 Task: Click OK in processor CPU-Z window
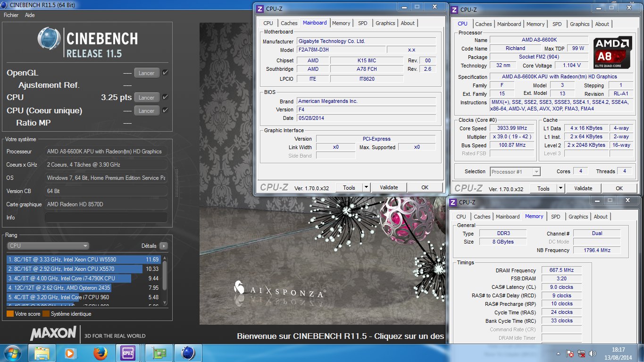tap(619, 189)
